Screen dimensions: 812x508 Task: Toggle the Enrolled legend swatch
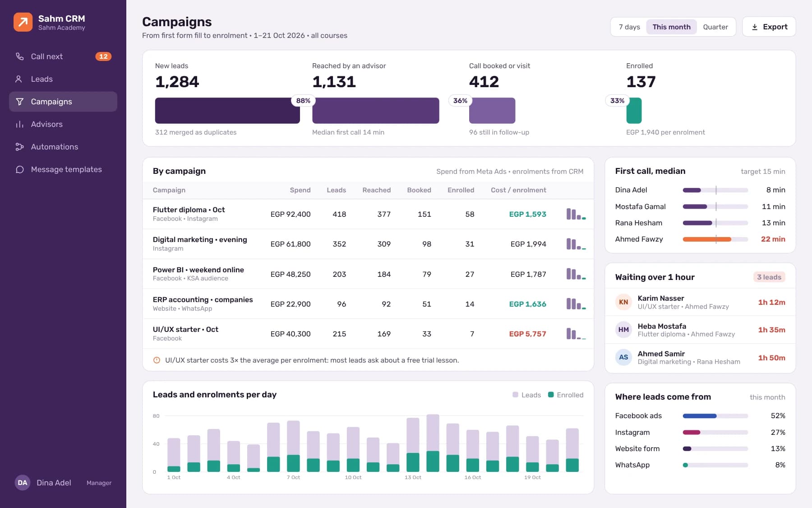coord(551,395)
